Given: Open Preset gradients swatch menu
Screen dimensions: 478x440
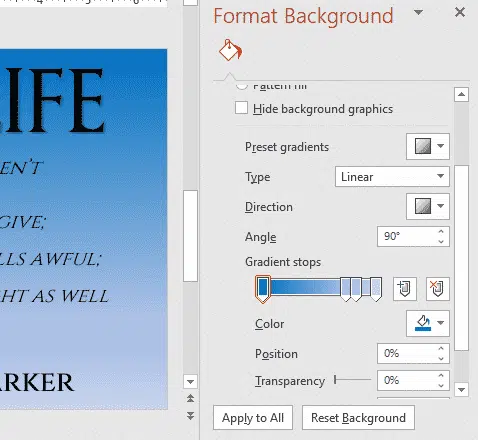Looking at the screenshot, I should point(428,146).
